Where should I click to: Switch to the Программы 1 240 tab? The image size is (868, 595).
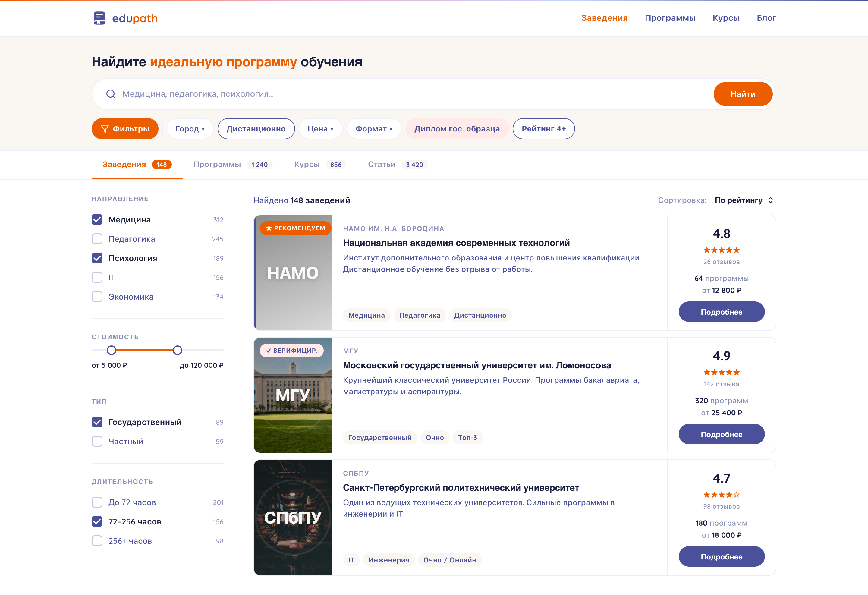(x=233, y=165)
